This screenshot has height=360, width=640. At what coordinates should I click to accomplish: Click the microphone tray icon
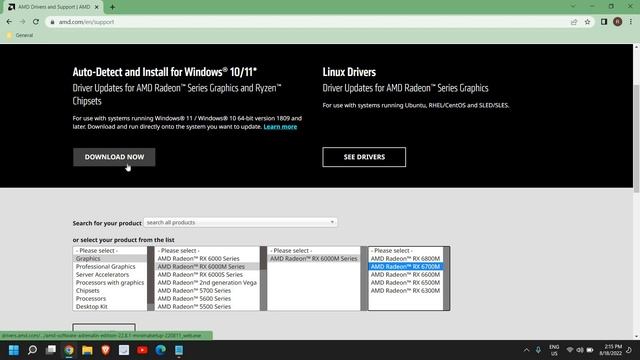click(x=538, y=350)
